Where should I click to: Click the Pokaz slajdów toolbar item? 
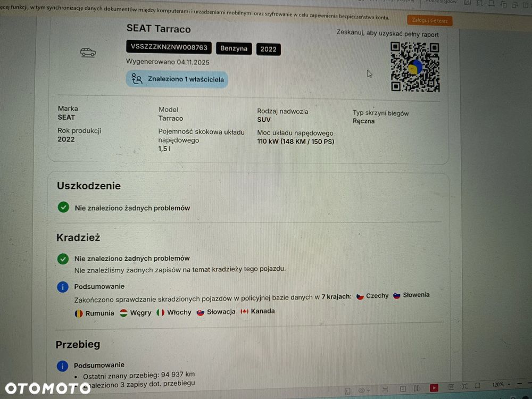click(441, 2)
